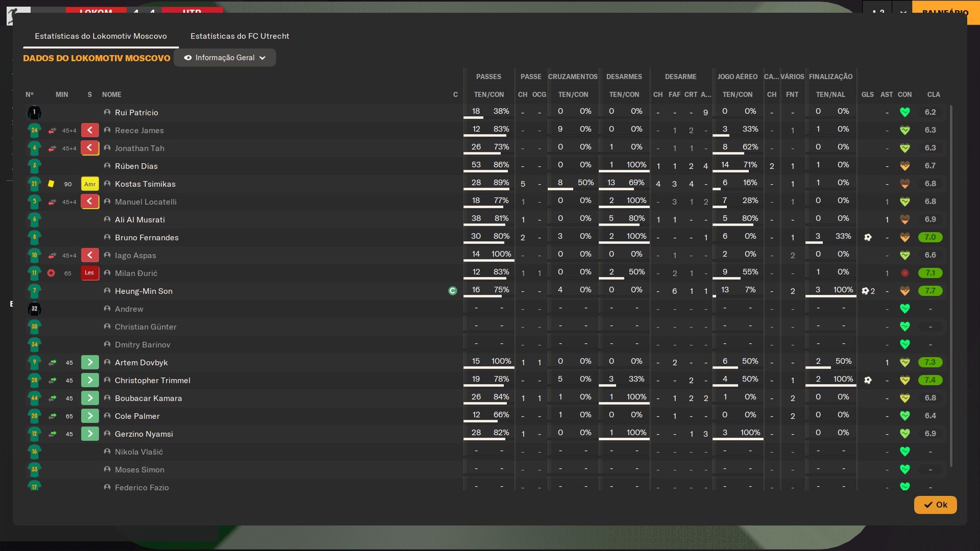Screen dimensions: 980x551
Task: Sort by the MIN column header
Action: (62, 94)
